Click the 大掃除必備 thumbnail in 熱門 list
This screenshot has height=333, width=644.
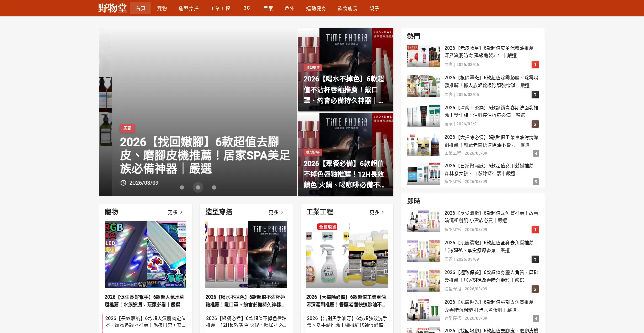424,145
